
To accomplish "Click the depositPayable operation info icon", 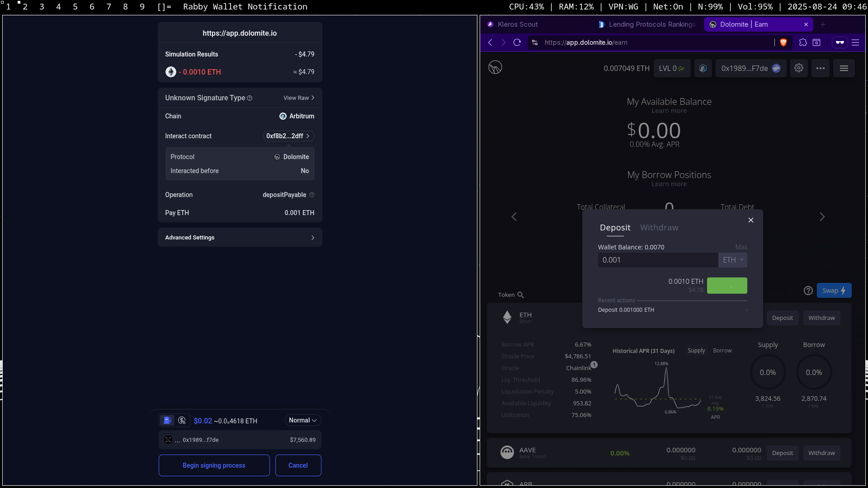I will pos(312,195).
